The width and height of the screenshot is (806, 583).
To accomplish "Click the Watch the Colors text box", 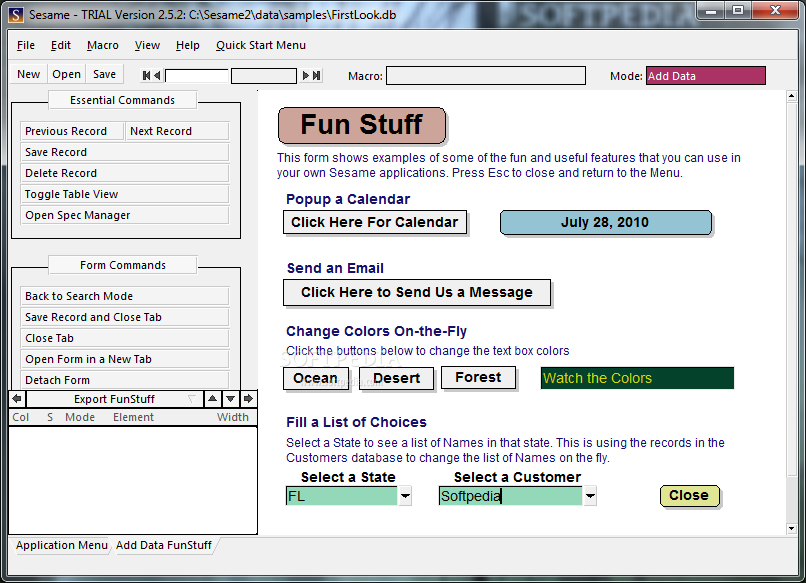I will [x=637, y=378].
